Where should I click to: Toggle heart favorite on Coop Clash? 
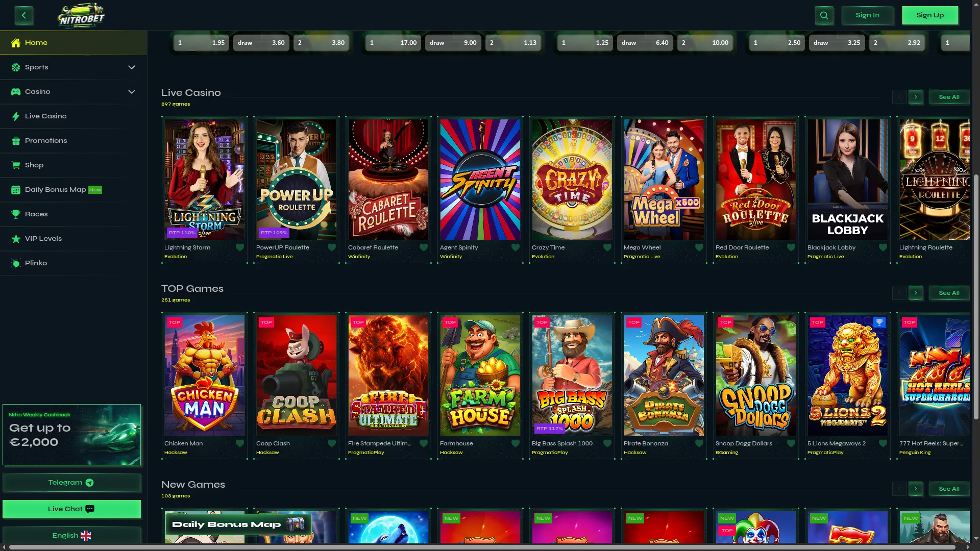click(x=332, y=443)
